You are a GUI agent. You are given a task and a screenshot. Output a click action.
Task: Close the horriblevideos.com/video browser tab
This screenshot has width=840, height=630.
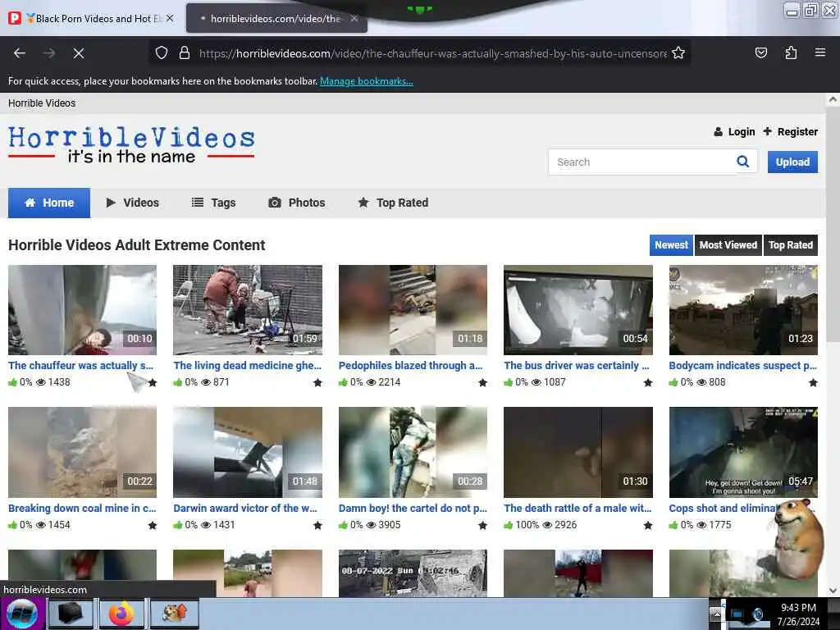(354, 18)
